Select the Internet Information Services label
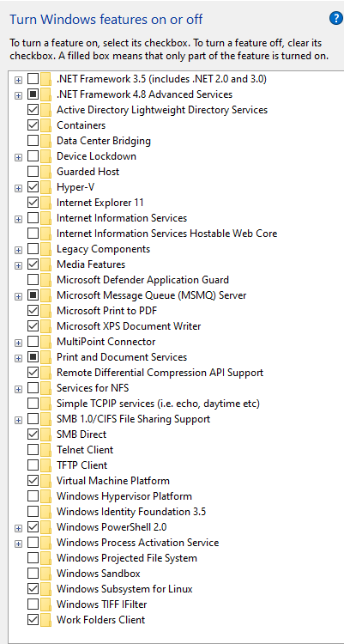The width and height of the screenshot is (344, 644). [122, 218]
